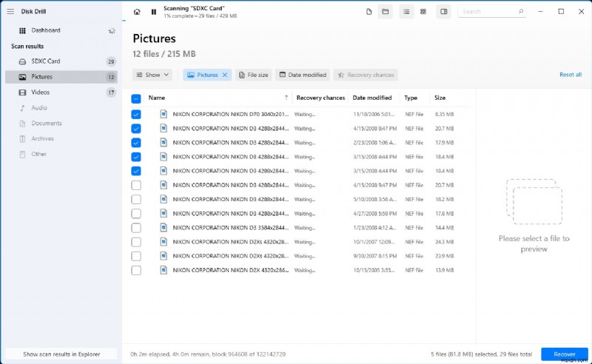Image resolution: width=592 pixels, height=364 pixels.
Task: Check the 1/23/2008 14.4 MB file checkbox
Action: coord(136,228)
